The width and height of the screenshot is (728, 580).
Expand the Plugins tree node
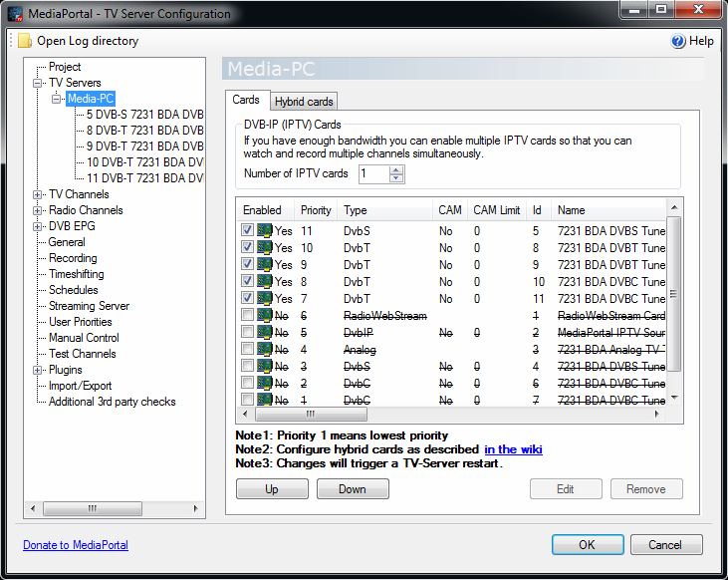coord(37,371)
